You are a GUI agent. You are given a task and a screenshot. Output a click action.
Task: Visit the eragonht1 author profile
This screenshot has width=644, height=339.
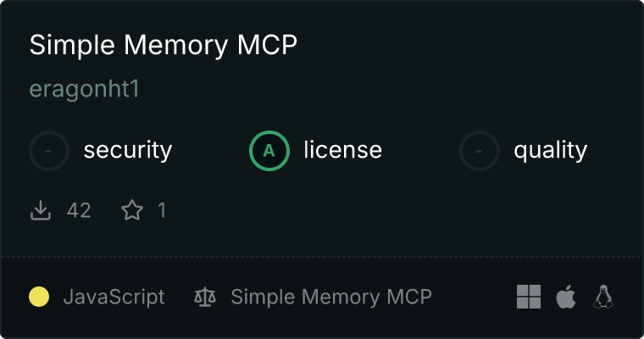click(x=85, y=89)
